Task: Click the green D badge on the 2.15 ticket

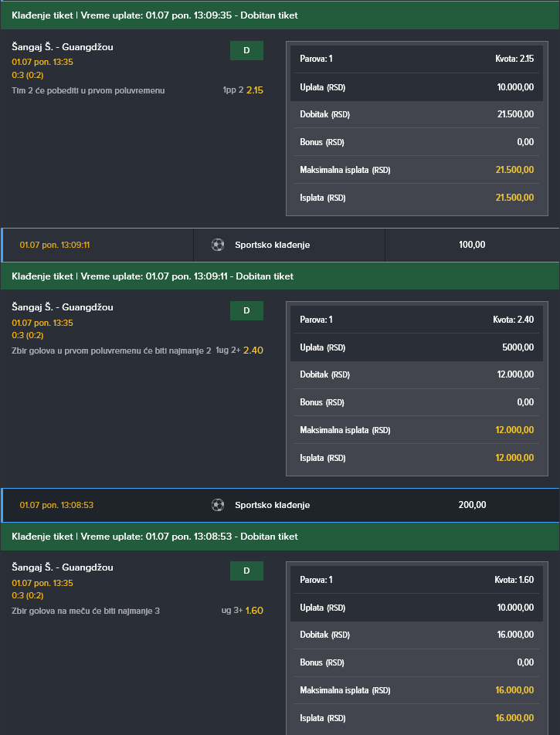Action: (246, 51)
